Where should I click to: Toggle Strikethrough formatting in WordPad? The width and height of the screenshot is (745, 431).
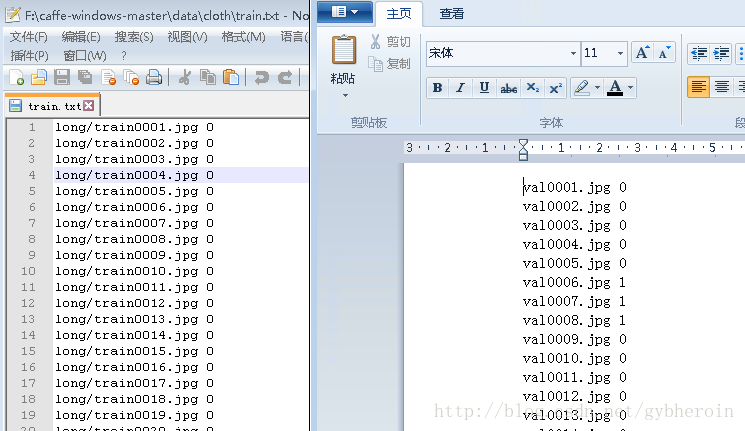508,88
